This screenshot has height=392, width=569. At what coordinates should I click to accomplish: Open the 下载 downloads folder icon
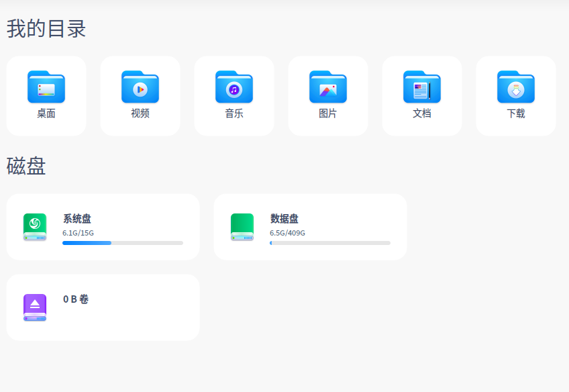point(516,87)
